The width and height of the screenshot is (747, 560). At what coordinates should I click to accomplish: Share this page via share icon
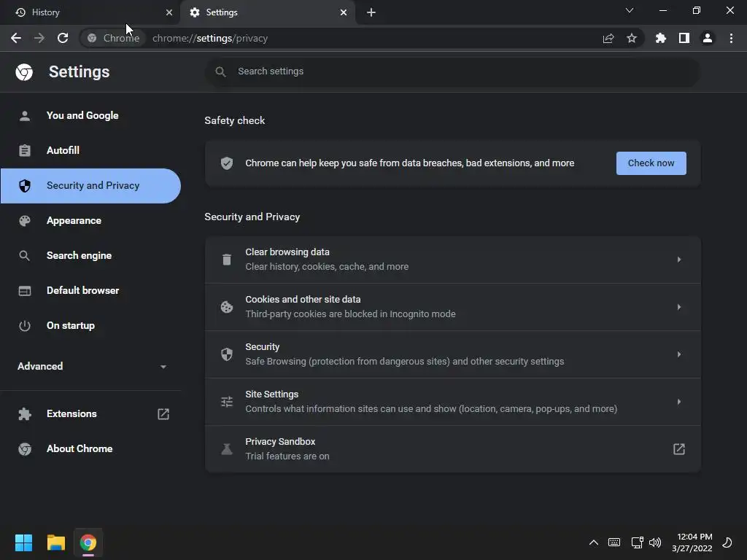click(608, 38)
